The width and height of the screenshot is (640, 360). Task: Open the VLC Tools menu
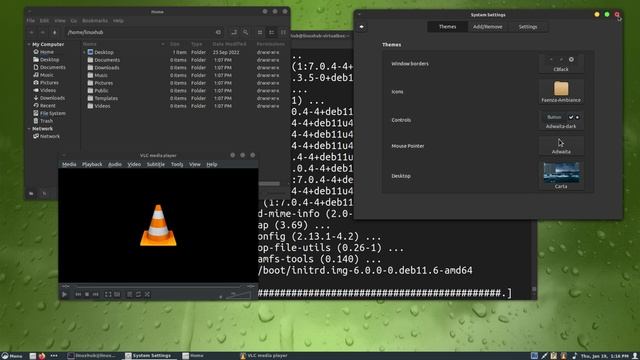(x=177, y=164)
